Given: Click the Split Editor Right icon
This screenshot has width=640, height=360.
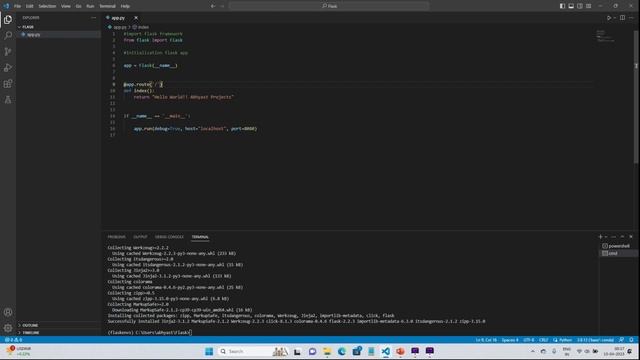Looking at the screenshot, I should [622, 18].
